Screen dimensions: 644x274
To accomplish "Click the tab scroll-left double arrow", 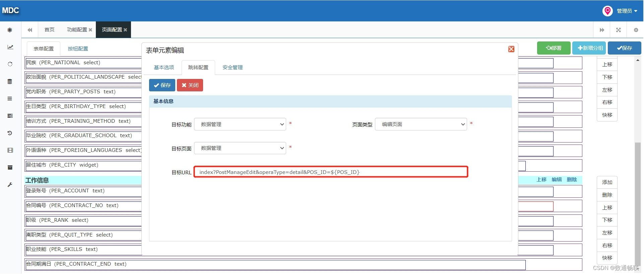I will [30, 30].
